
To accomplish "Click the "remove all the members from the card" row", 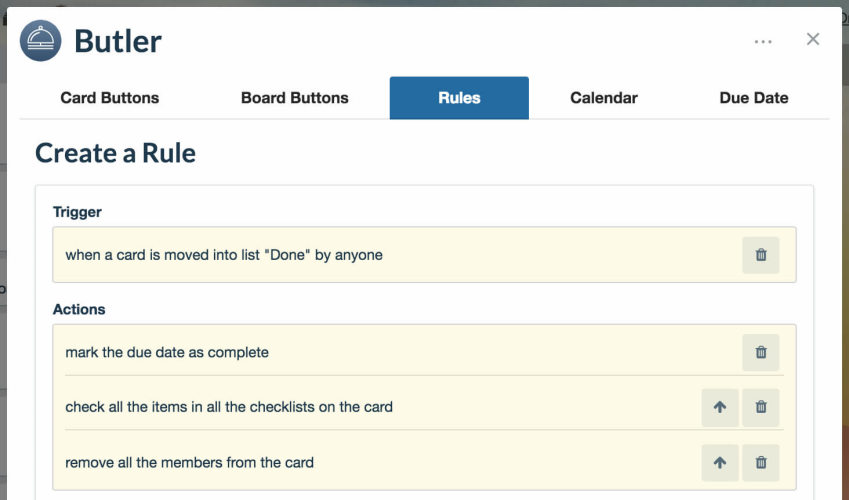I will point(424,462).
